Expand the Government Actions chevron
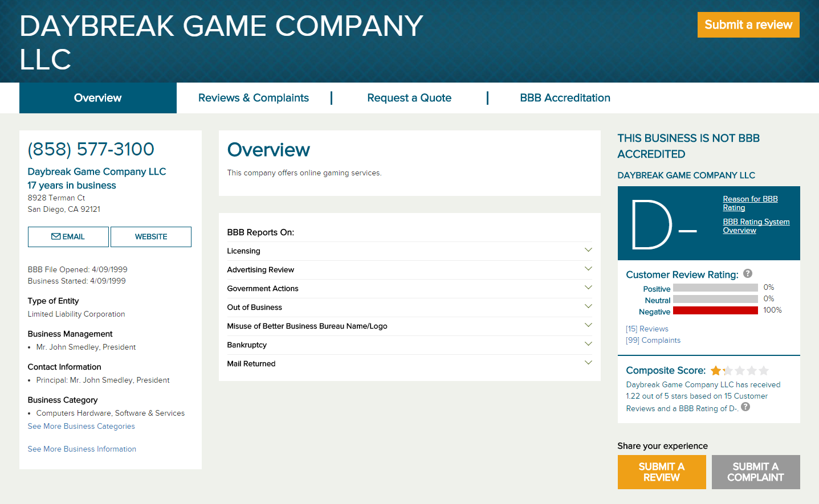The image size is (819, 504). [x=588, y=288]
